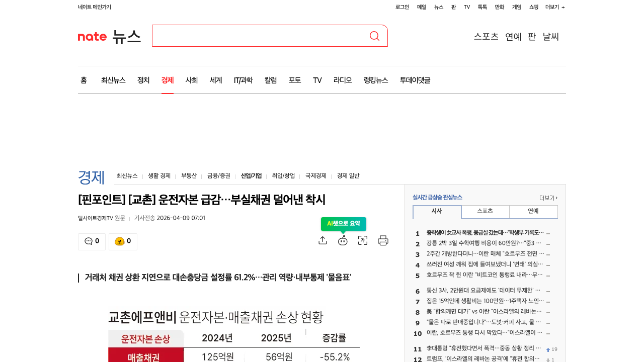Click 네이트 메인가기 link
Image resolution: width=644 pixels, height=362 pixels.
point(95,7)
